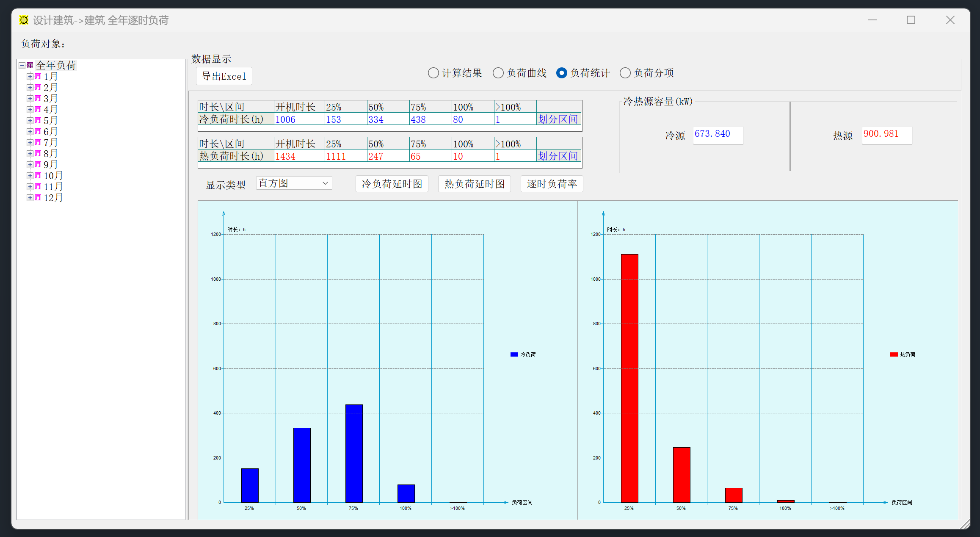Switch to the 负荷曲线 radio option

(x=498, y=73)
